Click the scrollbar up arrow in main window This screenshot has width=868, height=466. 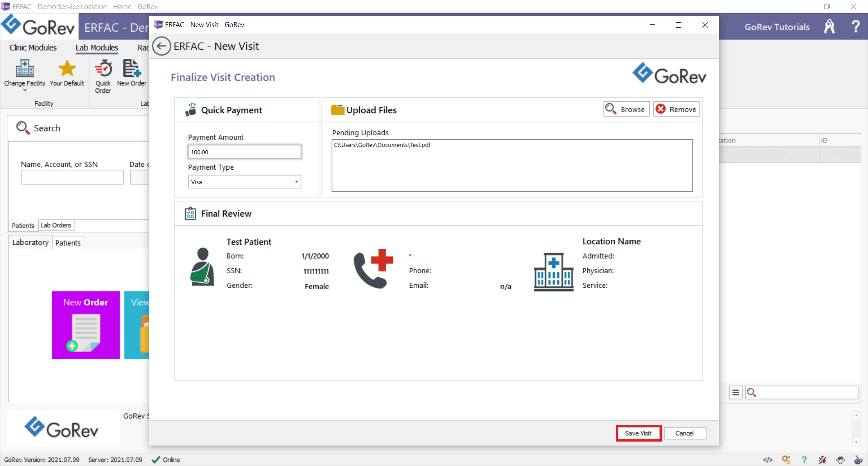[856, 415]
